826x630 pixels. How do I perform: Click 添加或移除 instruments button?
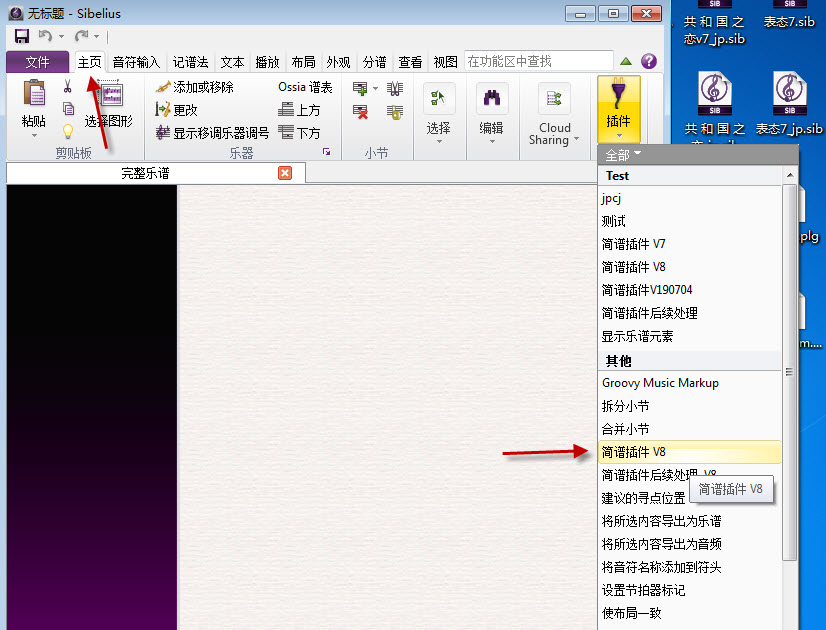pos(202,87)
